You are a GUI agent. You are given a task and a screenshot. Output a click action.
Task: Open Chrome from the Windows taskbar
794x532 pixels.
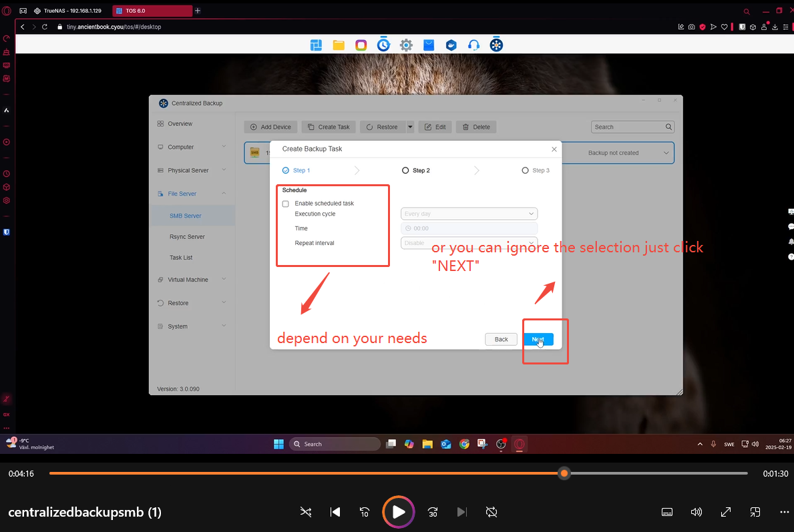click(464, 444)
